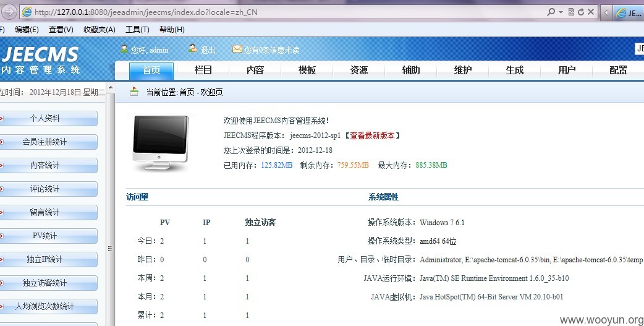Click the JEECMS logo
Screen dimensions: 644x326
(x=40, y=60)
